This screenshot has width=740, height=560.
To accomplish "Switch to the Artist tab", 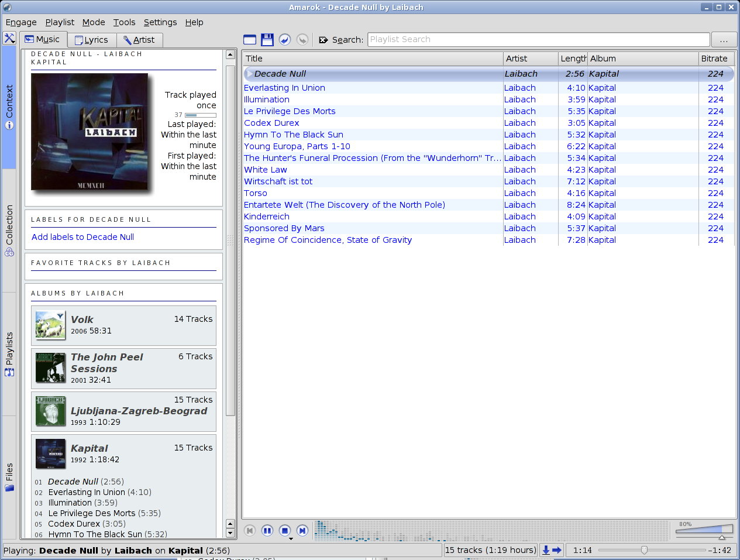I will tap(139, 40).
